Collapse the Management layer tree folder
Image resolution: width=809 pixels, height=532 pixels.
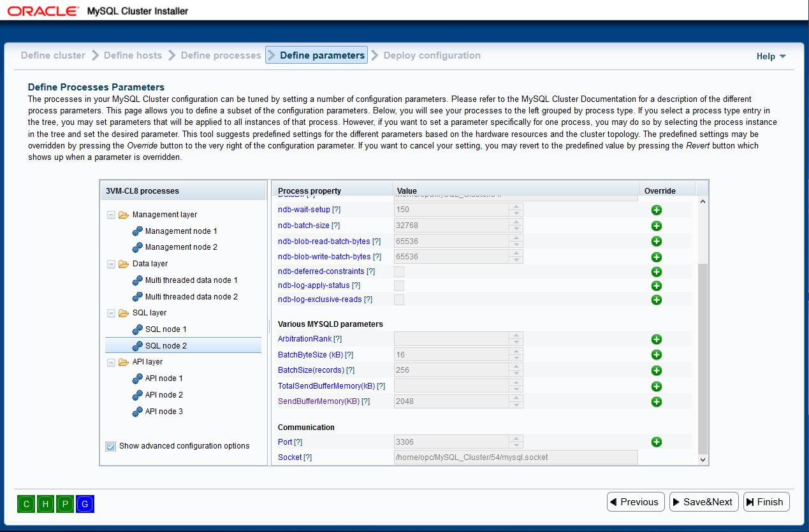click(111, 215)
